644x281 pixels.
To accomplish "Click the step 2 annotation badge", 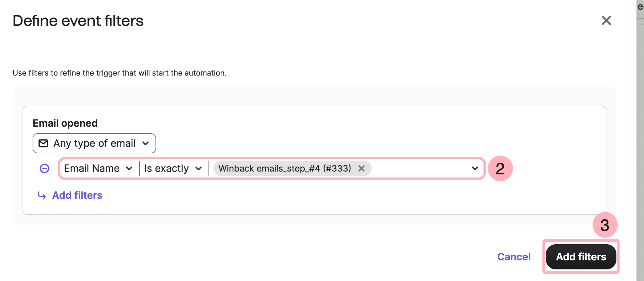I will 500,168.
